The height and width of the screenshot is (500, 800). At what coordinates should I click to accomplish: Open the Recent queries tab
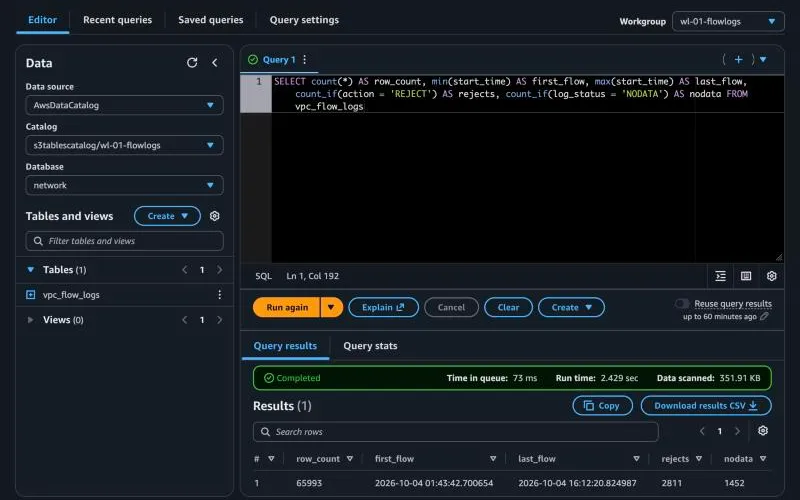click(x=117, y=20)
